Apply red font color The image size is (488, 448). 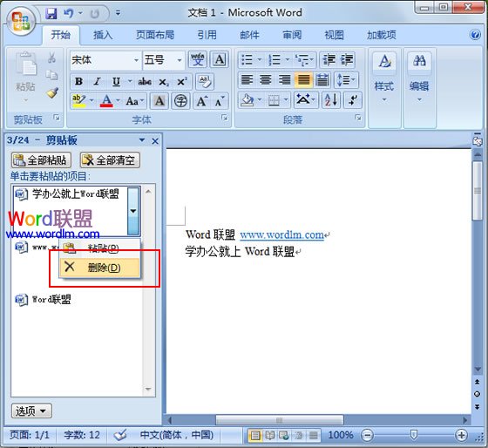pyautogui.click(x=106, y=101)
